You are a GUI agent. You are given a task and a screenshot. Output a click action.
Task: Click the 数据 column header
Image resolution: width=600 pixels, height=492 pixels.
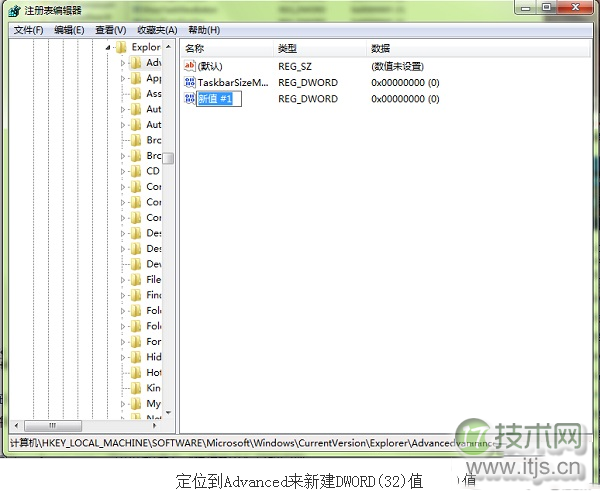point(380,48)
